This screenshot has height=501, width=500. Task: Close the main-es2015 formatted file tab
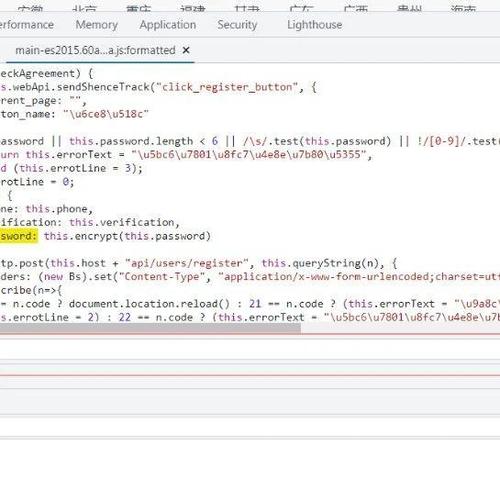pos(186,50)
